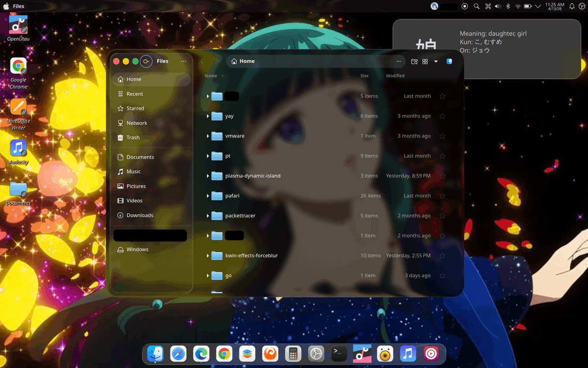This screenshot has width=588, height=368.
Task: Star the packettracer folder
Action: [442, 216]
